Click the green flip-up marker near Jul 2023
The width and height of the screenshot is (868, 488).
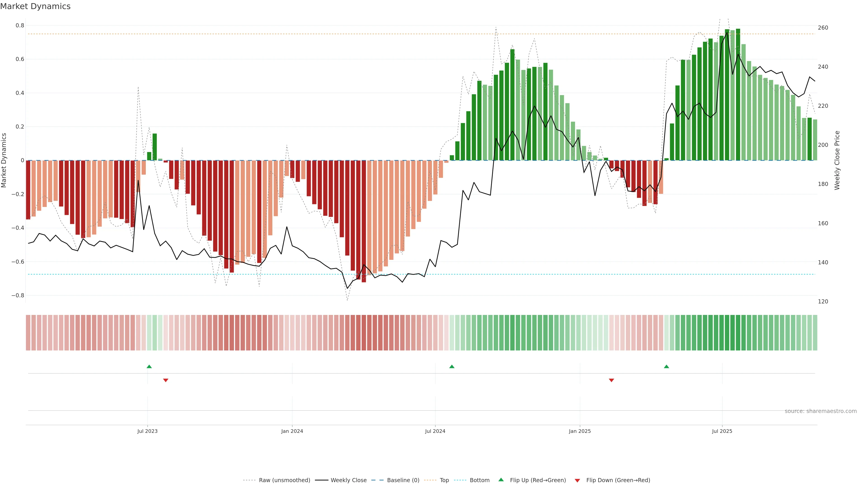149,366
